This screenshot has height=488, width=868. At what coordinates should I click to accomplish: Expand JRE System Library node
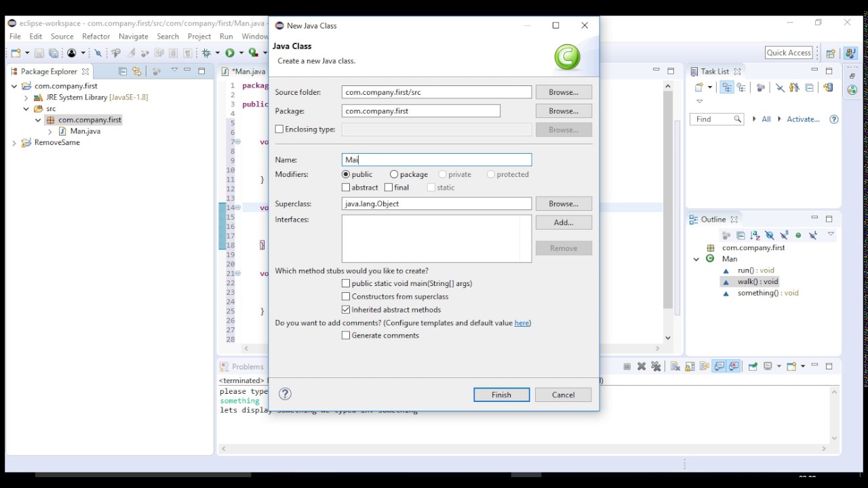tap(26, 98)
